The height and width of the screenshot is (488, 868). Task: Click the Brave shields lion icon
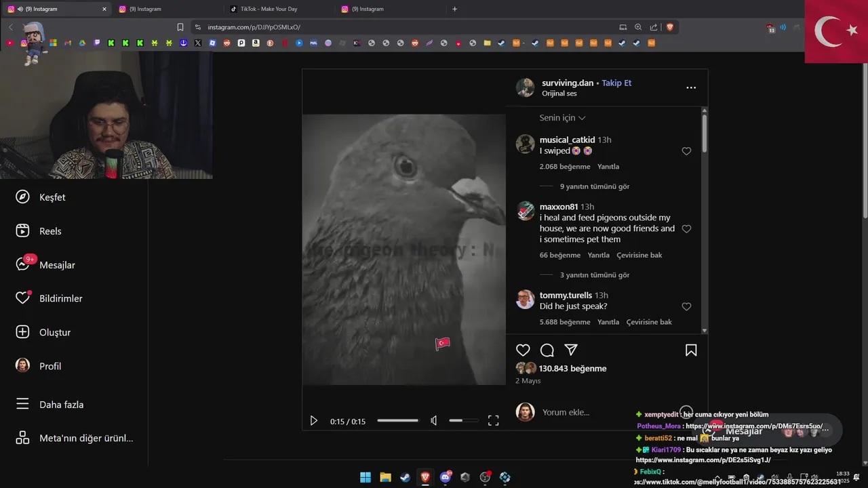pos(670,27)
